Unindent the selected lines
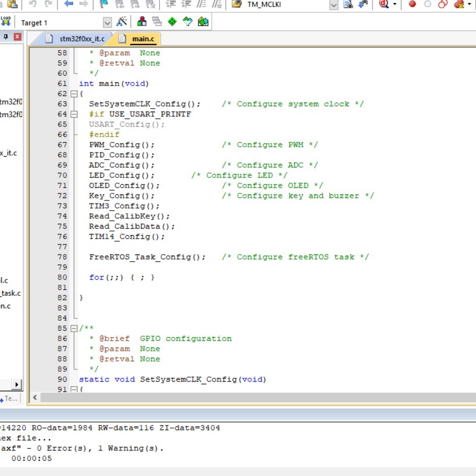Viewport: 476px width, 476px height. pyautogui.click(x=186, y=4)
